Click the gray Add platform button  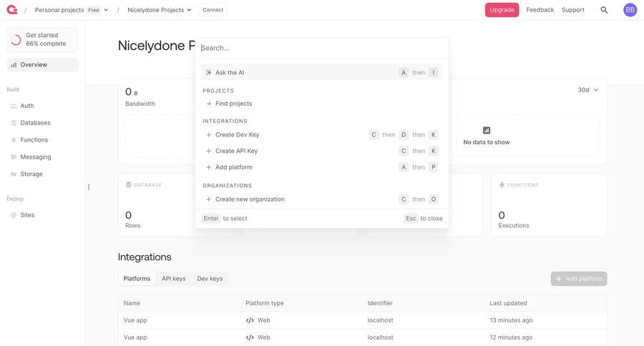[x=579, y=279]
